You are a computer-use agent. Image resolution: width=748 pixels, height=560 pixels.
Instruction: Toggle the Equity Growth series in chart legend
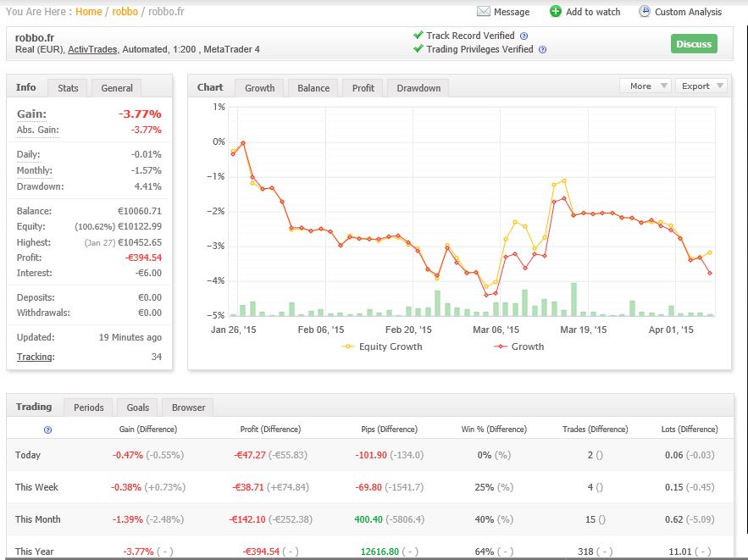point(381,347)
